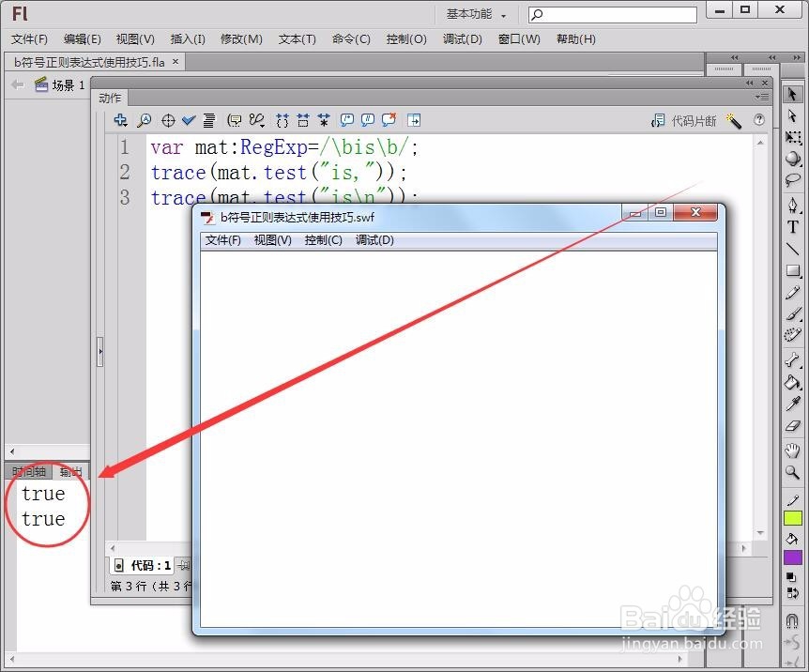Click Apply line comment icon
Screen dimensions: 809x672
coord(368,120)
